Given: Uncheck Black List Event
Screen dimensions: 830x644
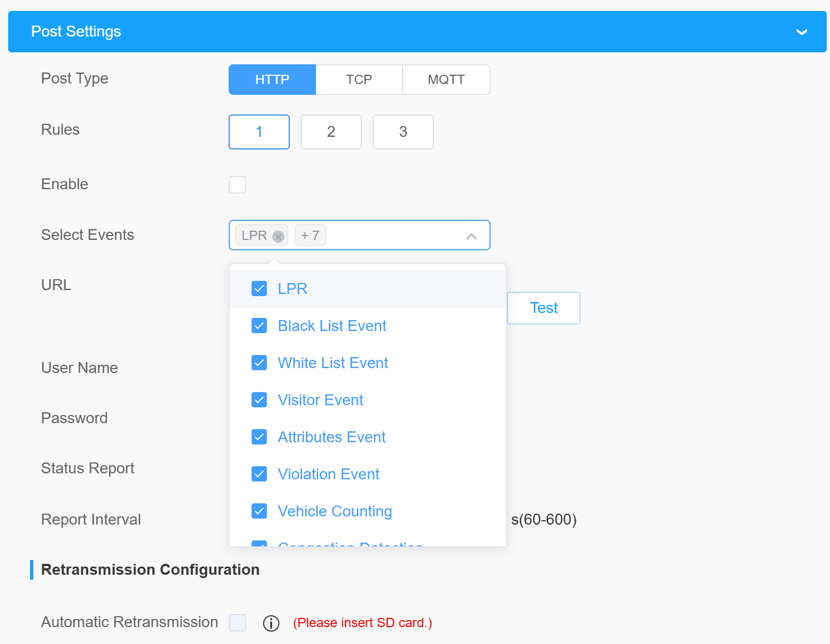Looking at the screenshot, I should [x=259, y=326].
